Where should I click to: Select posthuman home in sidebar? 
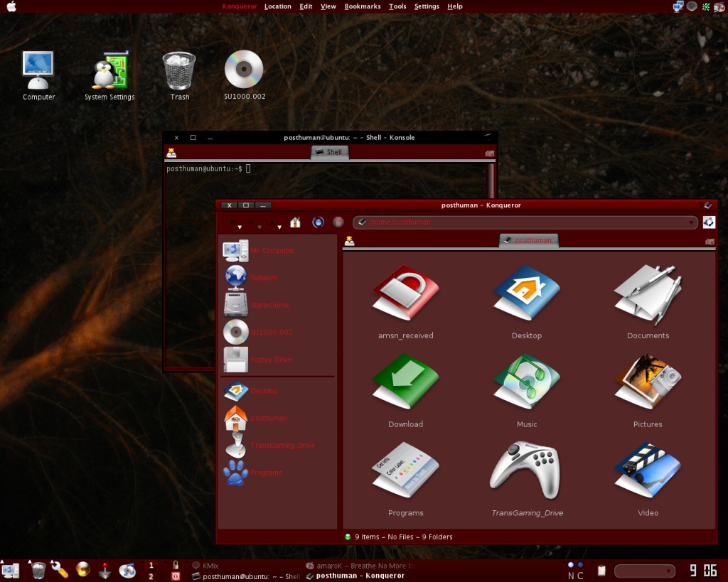256,418
